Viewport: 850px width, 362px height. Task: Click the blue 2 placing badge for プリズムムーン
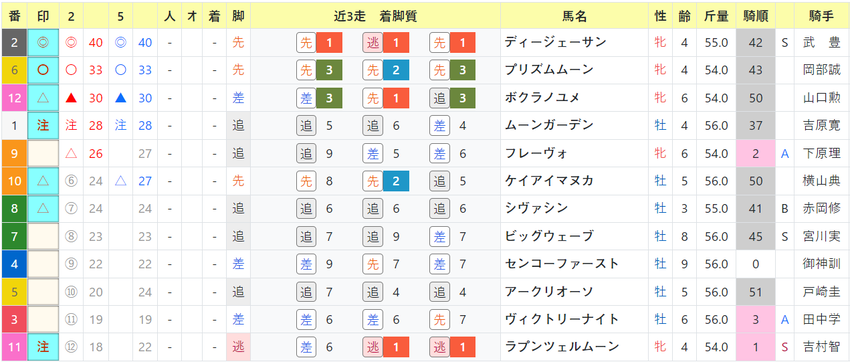pos(396,70)
